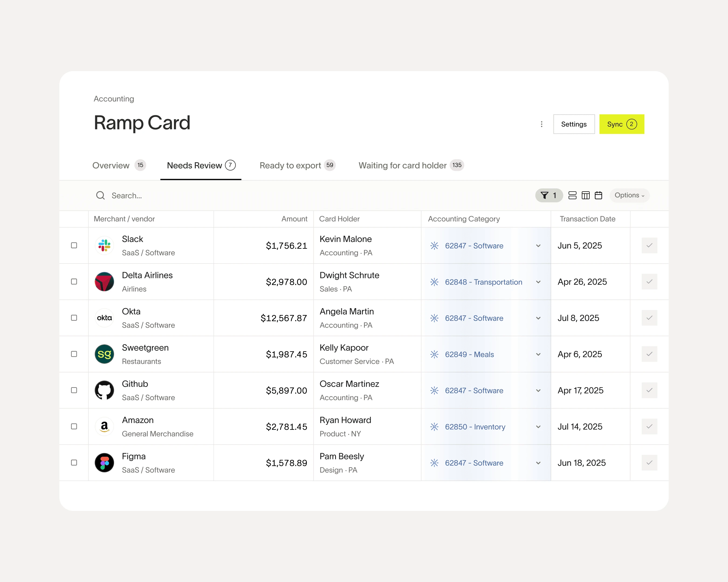Click the three-dot more options icon

pos(542,124)
